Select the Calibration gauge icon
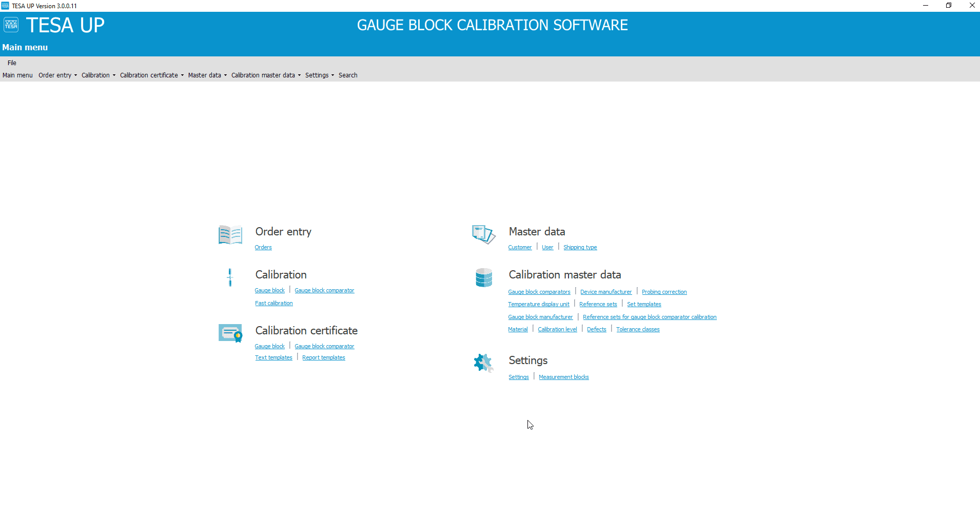 [230, 277]
